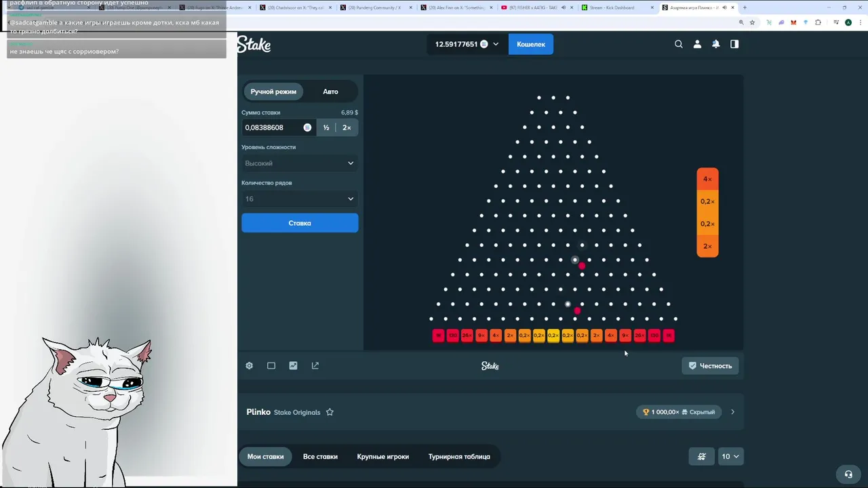Open a new browser tab with the plus
This screenshot has height=488, width=868.
pyautogui.click(x=745, y=7)
